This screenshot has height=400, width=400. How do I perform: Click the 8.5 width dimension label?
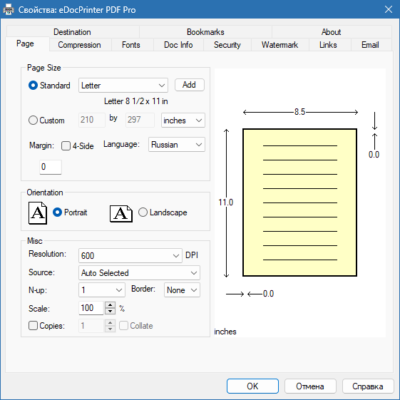click(300, 112)
